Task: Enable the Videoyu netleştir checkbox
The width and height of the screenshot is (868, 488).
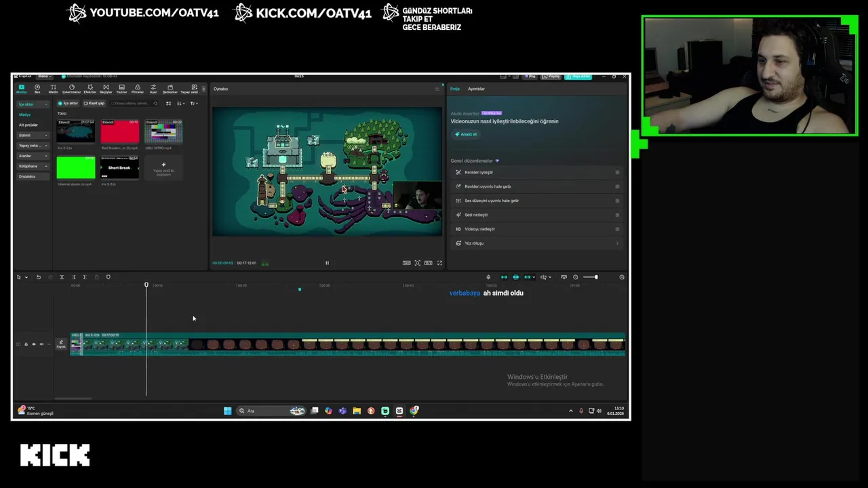Action: [617, 229]
